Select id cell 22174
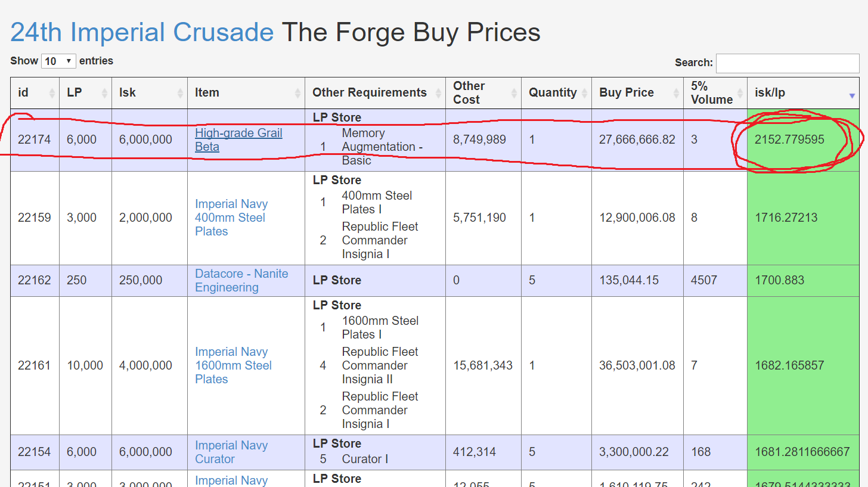Viewport: 868px width, 487px height. 35,139
